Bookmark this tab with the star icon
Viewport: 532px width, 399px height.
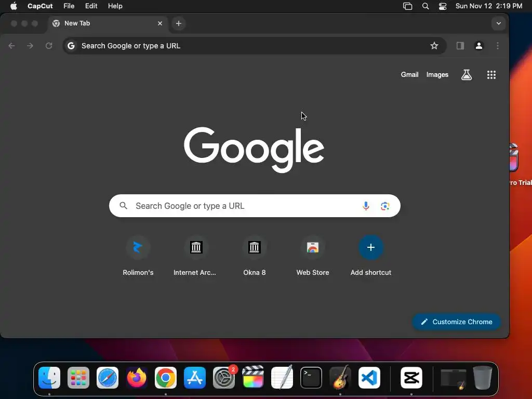pos(434,46)
